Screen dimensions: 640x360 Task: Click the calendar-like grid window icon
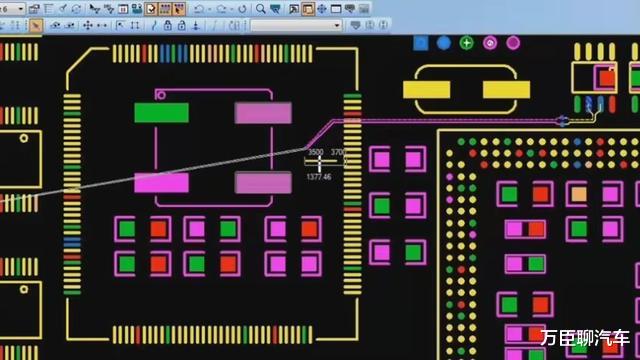pos(123,9)
